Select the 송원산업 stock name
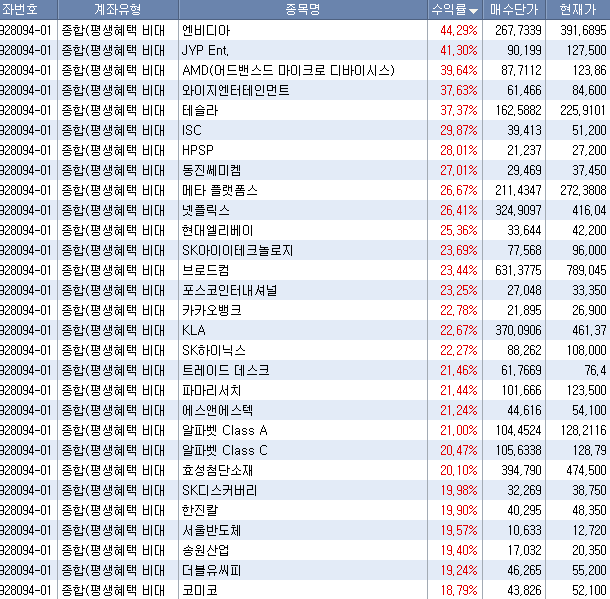The image size is (610, 599). point(206,550)
